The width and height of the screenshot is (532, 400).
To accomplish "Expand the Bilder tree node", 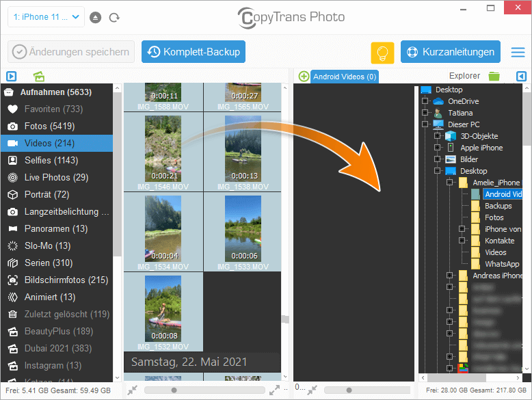I will click(437, 159).
